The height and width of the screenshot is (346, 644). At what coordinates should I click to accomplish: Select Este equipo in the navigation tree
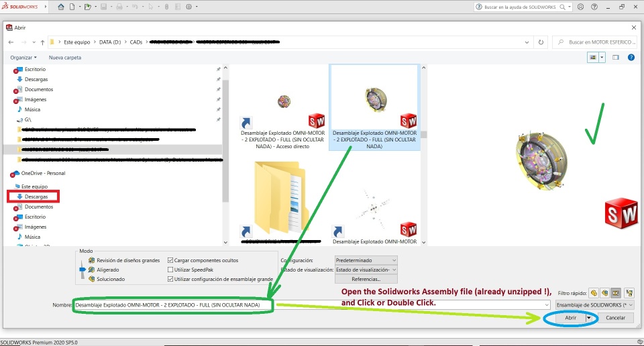34,186
